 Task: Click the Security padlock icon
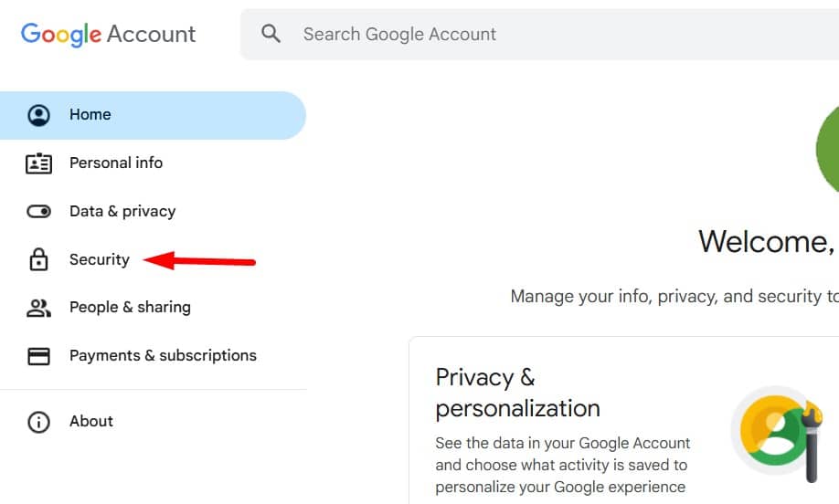pyautogui.click(x=38, y=259)
